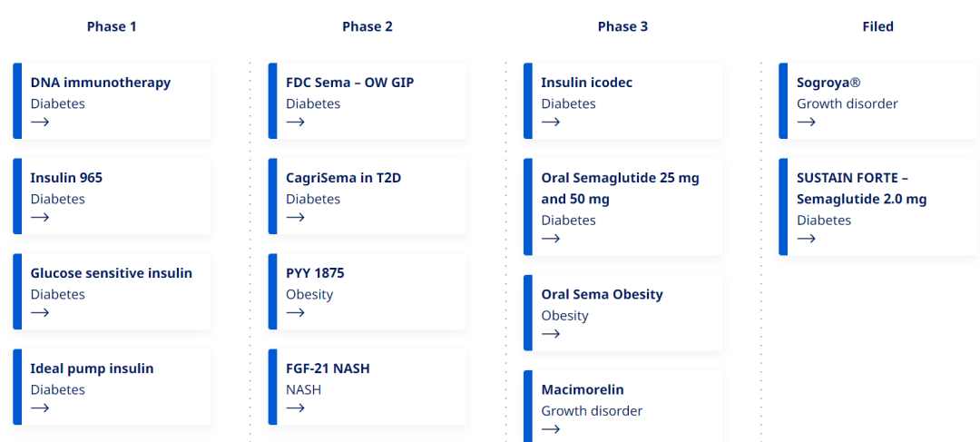Select the Phase 1 column heading

[x=112, y=27]
